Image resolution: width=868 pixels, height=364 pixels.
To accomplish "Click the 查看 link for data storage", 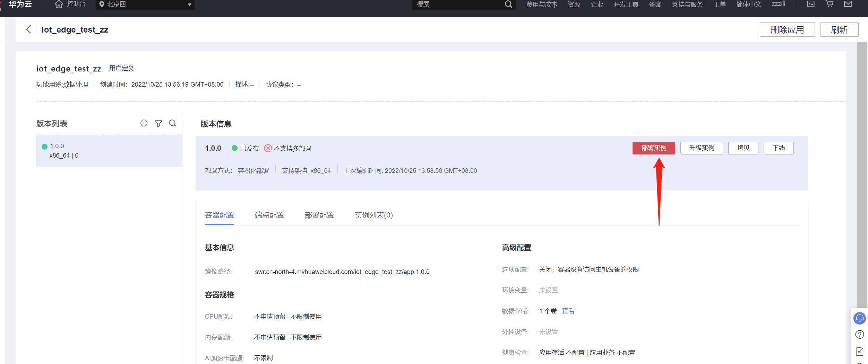I will 568,311.
